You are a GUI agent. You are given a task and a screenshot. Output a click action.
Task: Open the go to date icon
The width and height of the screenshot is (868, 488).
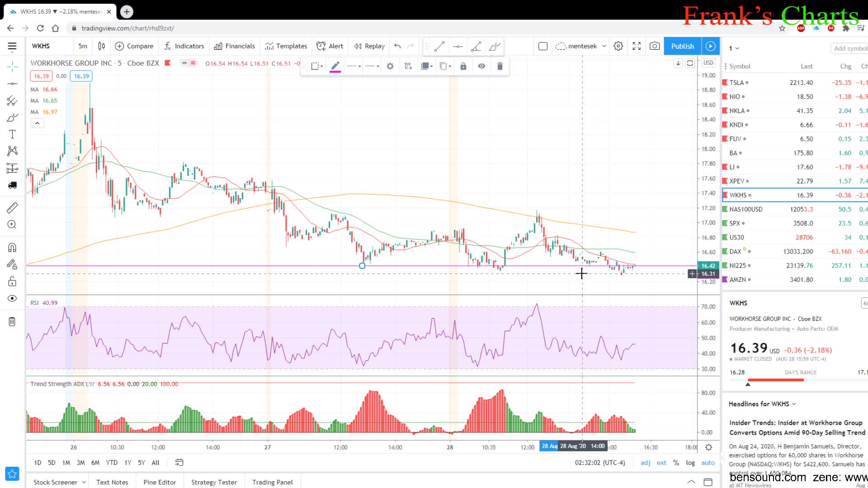(x=179, y=463)
